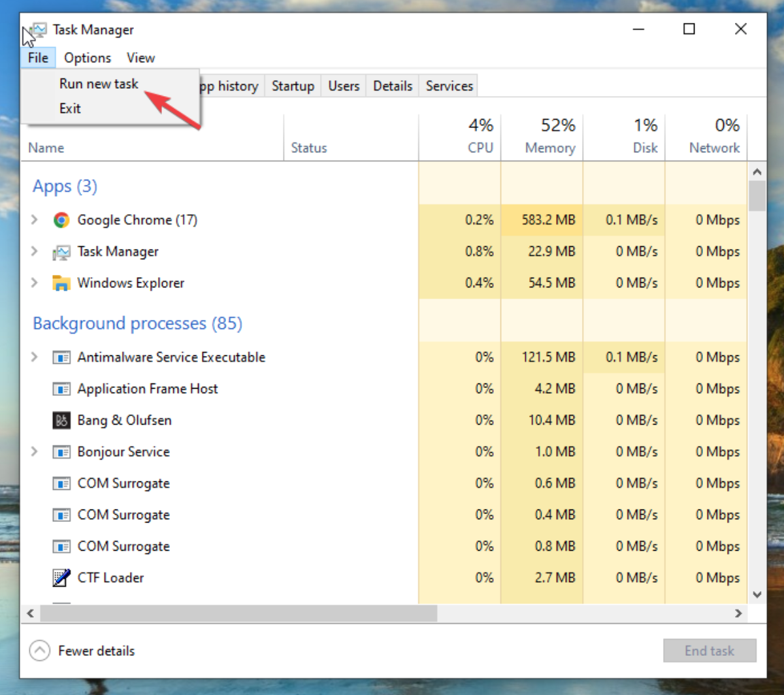Click the Apps (3) group heading
The height and width of the screenshot is (695, 784).
[65, 186]
